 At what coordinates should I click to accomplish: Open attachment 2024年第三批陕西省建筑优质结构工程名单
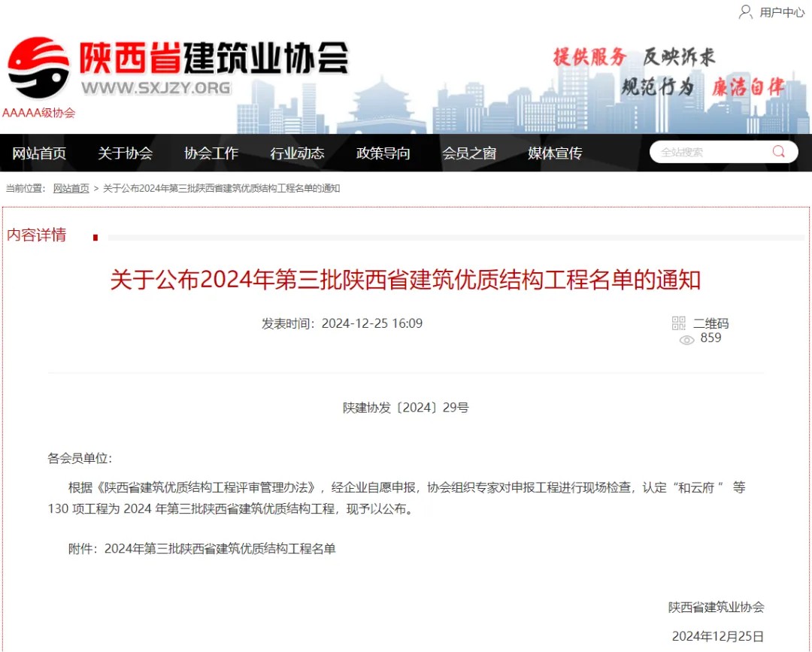220,548
